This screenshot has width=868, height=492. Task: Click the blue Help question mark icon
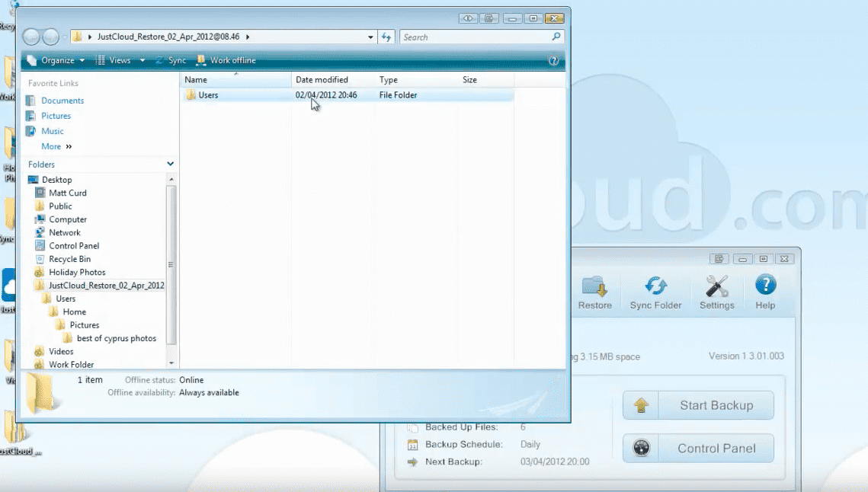pyautogui.click(x=765, y=286)
